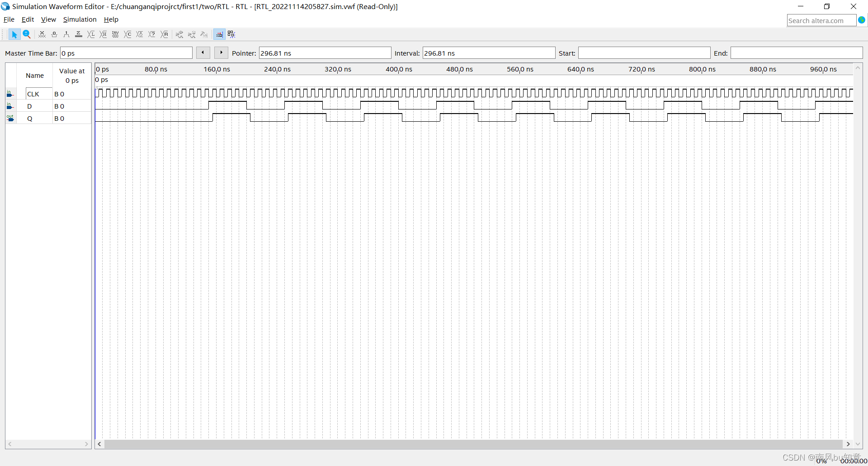Click the altera globe search icon

click(x=862, y=20)
